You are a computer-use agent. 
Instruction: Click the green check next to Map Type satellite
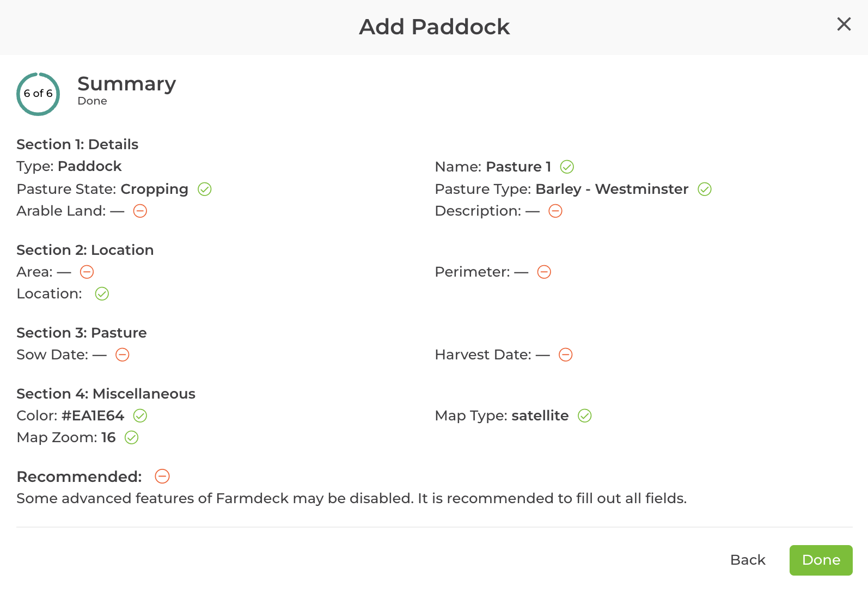point(585,416)
